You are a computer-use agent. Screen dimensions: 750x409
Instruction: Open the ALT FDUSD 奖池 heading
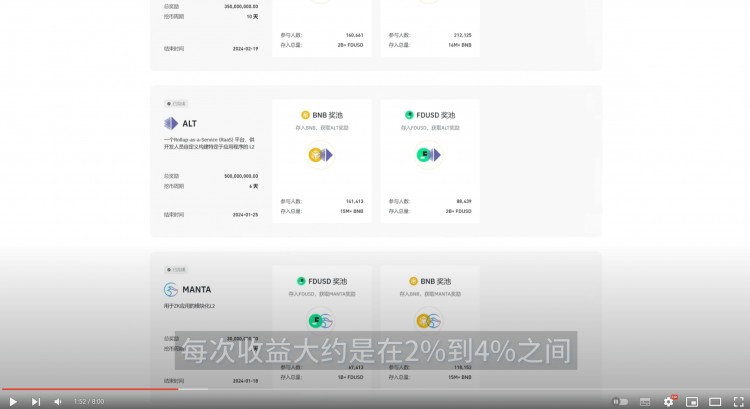pyautogui.click(x=436, y=115)
